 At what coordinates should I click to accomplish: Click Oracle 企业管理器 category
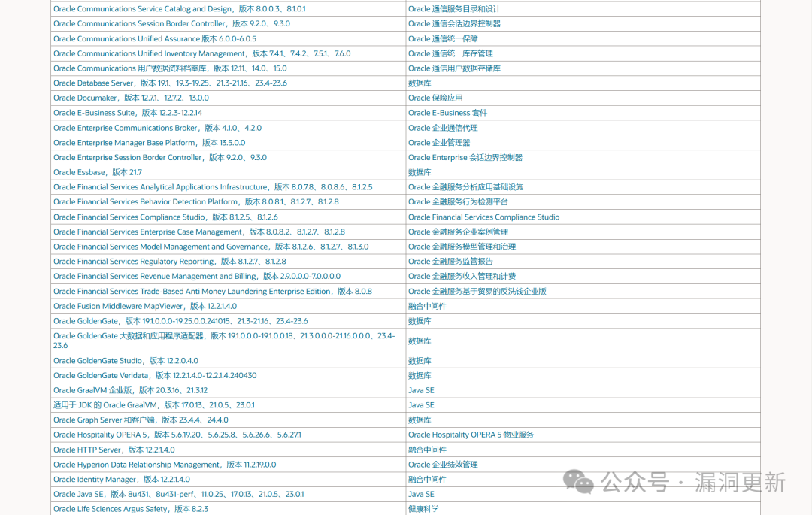[x=439, y=143]
